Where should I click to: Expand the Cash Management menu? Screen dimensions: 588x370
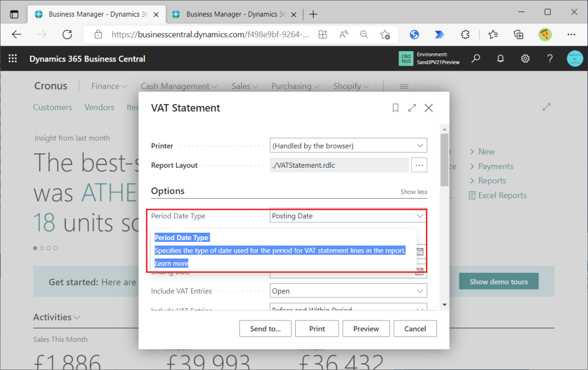(x=179, y=86)
